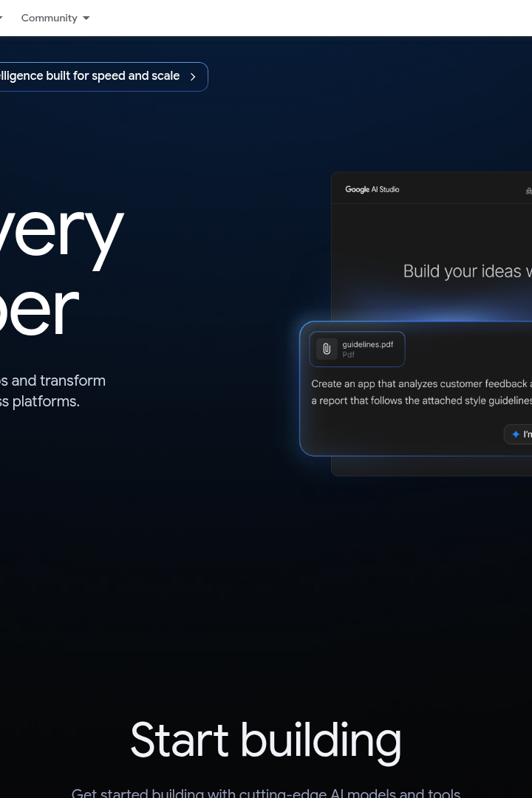This screenshot has width=532, height=798.
Task: Click the paperclip attachment icon
Action: pos(327,349)
